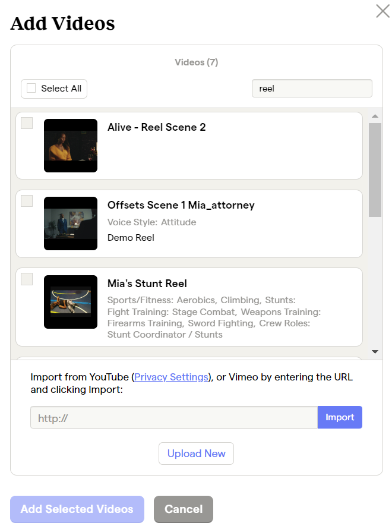Screen dimensions: 392x532
Task: Close the Add Videos dialog
Action: coord(383,11)
